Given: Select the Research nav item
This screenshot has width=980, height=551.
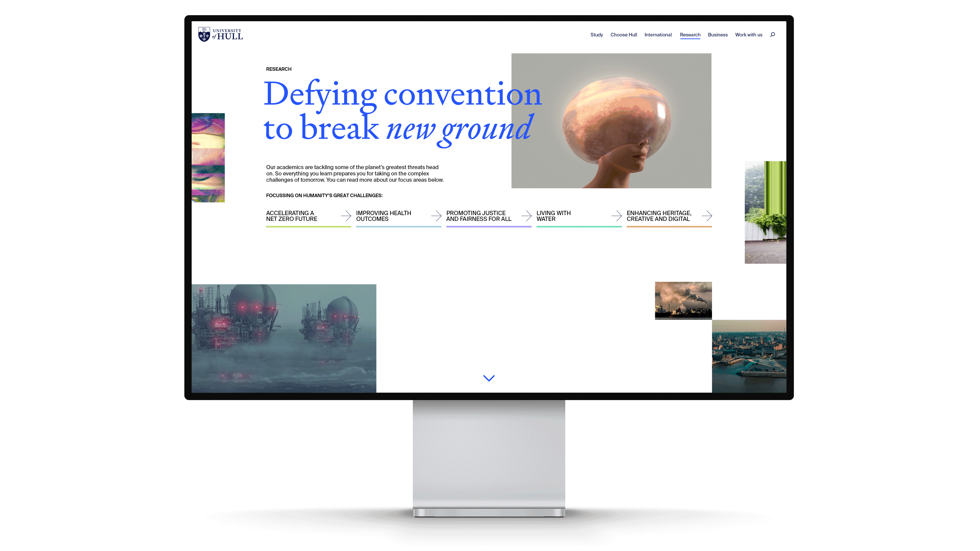Looking at the screenshot, I should point(690,35).
